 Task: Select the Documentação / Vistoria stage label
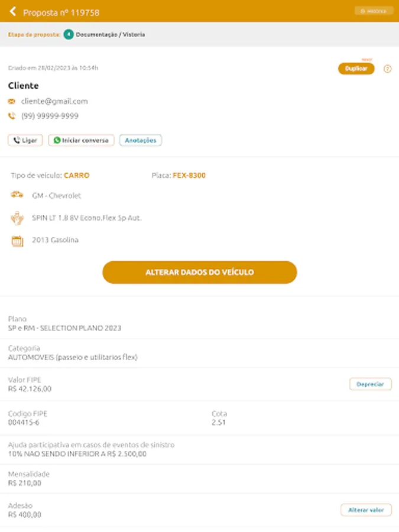click(x=111, y=35)
